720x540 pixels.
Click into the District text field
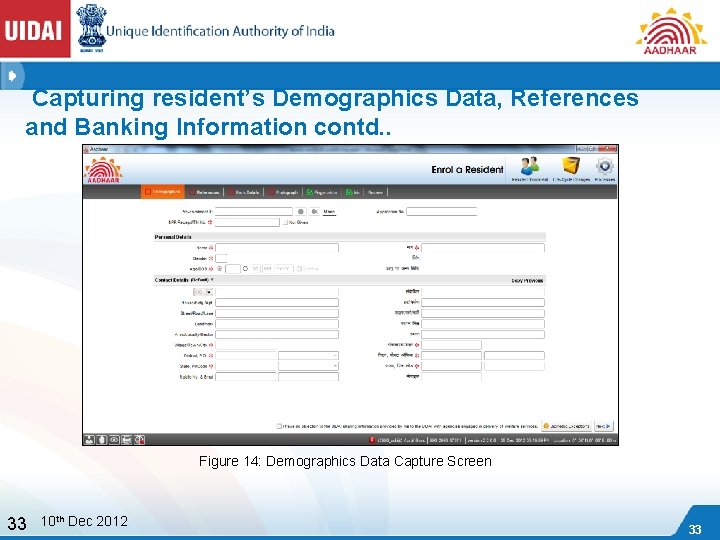tap(246, 355)
